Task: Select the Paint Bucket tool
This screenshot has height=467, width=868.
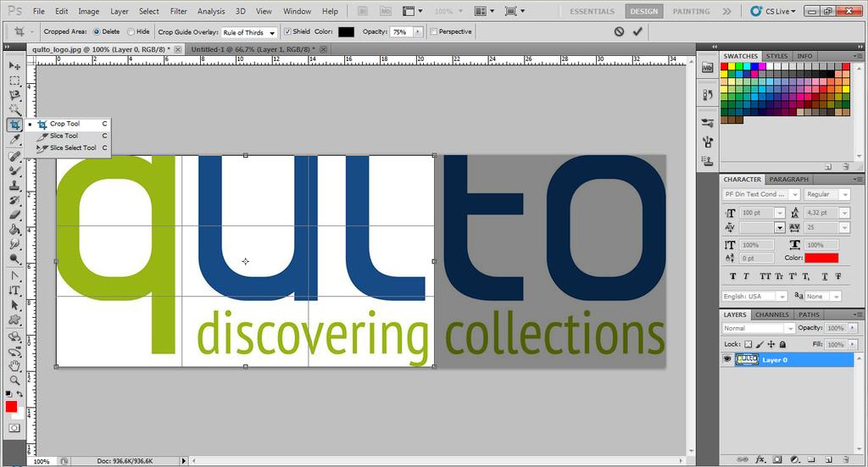Action: tap(14, 230)
